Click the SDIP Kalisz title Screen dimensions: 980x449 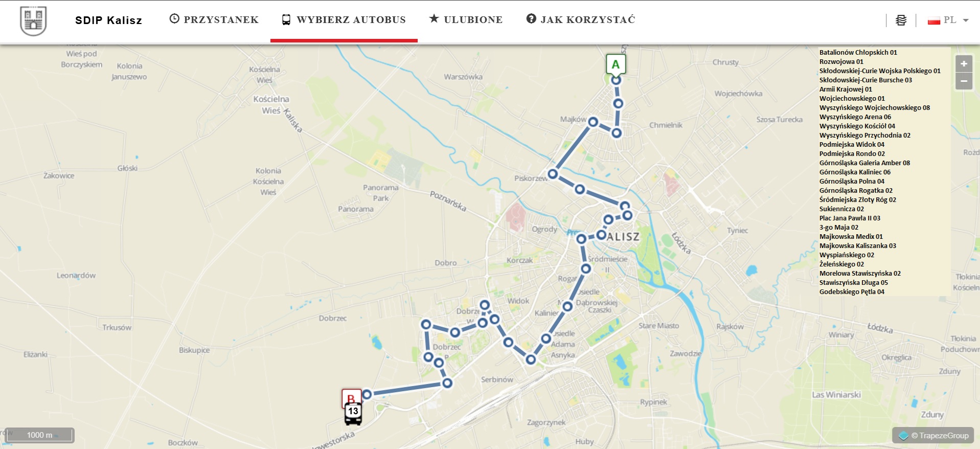[108, 20]
